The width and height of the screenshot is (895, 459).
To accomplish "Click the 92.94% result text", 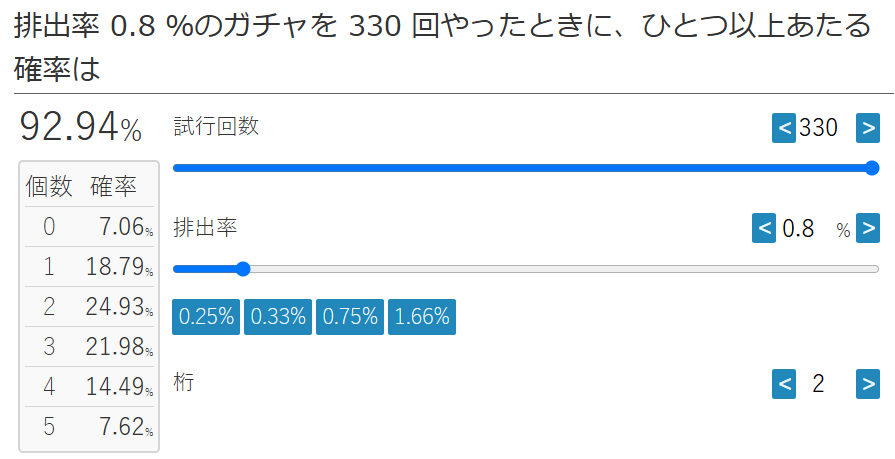I will pyautogui.click(x=80, y=127).
